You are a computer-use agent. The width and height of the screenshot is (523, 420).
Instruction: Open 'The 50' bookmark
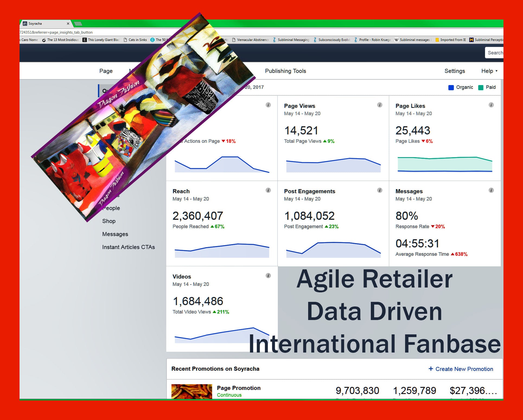coord(160,40)
